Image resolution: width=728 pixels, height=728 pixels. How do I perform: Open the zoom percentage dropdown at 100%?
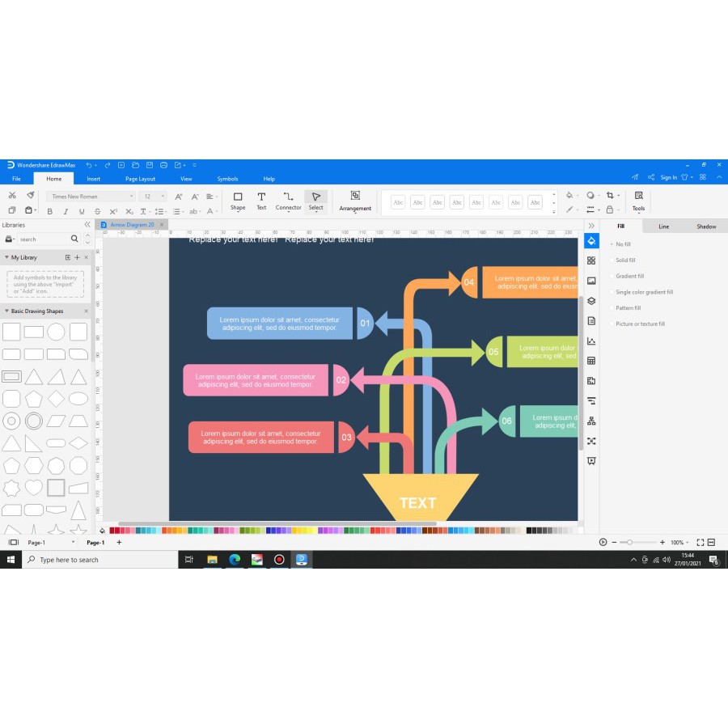[689, 542]
